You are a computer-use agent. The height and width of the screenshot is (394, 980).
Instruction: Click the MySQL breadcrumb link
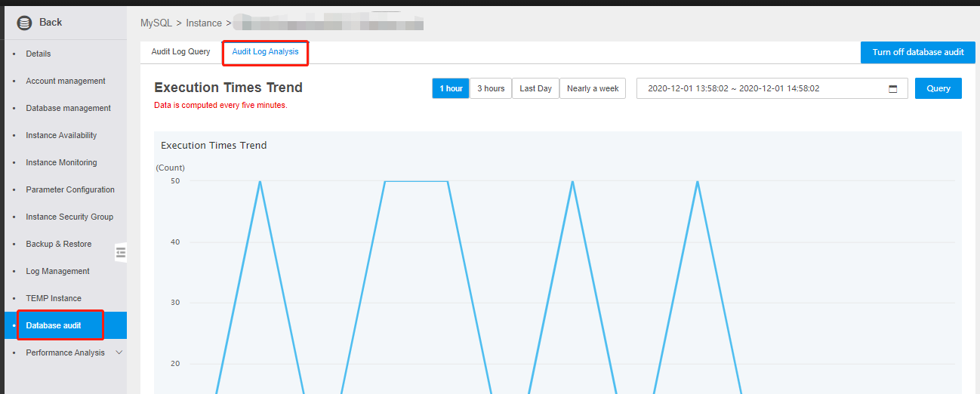pos(156,23)
